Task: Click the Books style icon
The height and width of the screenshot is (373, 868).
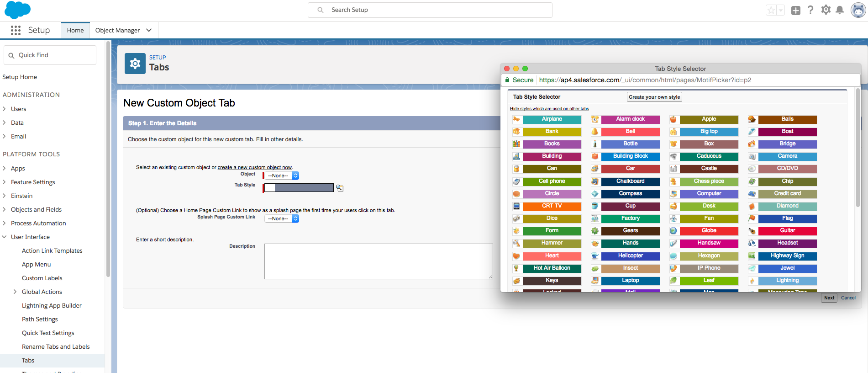Action: 516,144
